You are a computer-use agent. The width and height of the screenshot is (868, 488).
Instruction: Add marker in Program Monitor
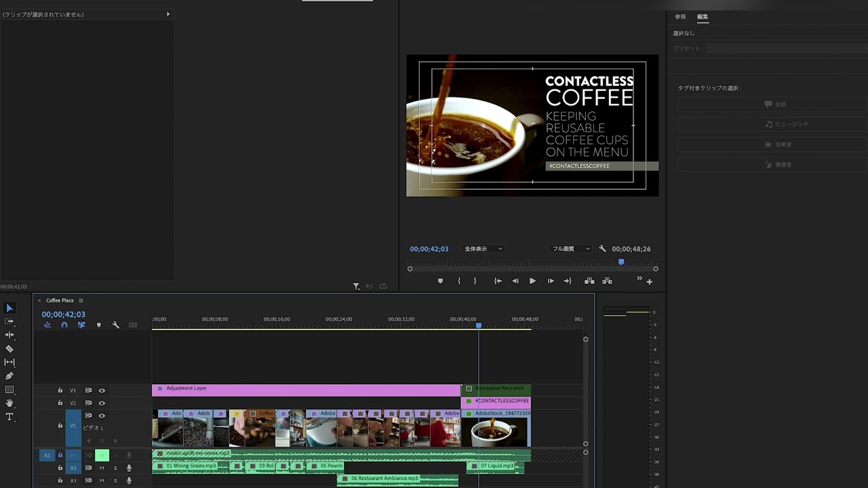coord(440,281)
